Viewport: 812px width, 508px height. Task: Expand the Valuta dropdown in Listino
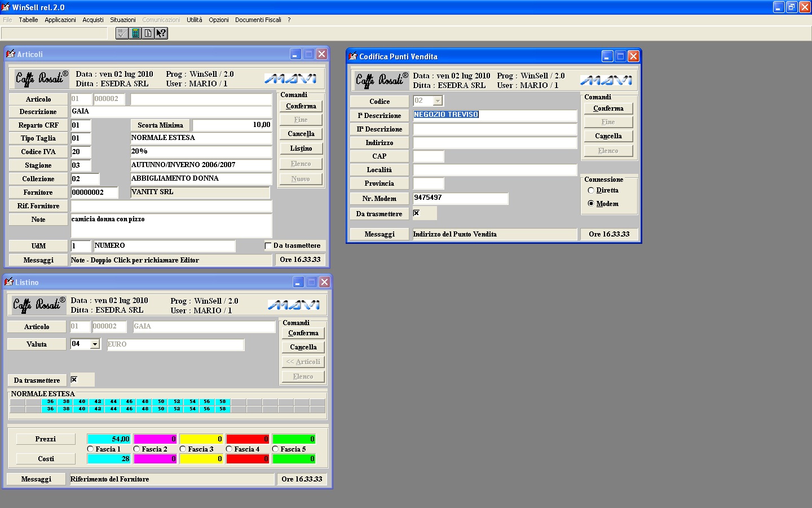[x=95, y=344]
